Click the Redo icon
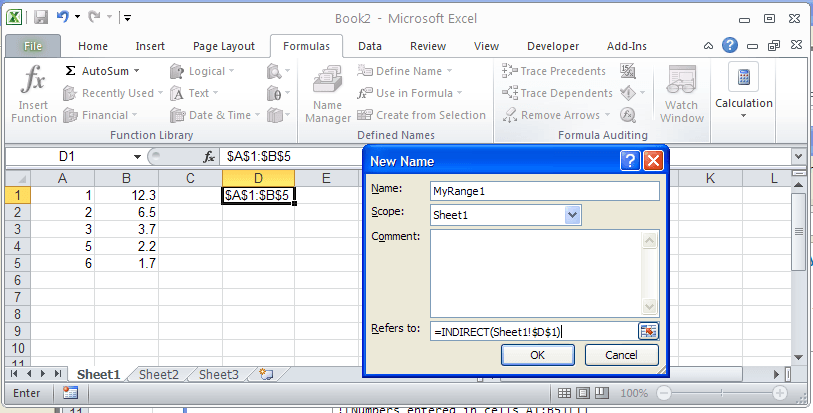The width and height of the screenshot is (813, 413). (94, 18)
